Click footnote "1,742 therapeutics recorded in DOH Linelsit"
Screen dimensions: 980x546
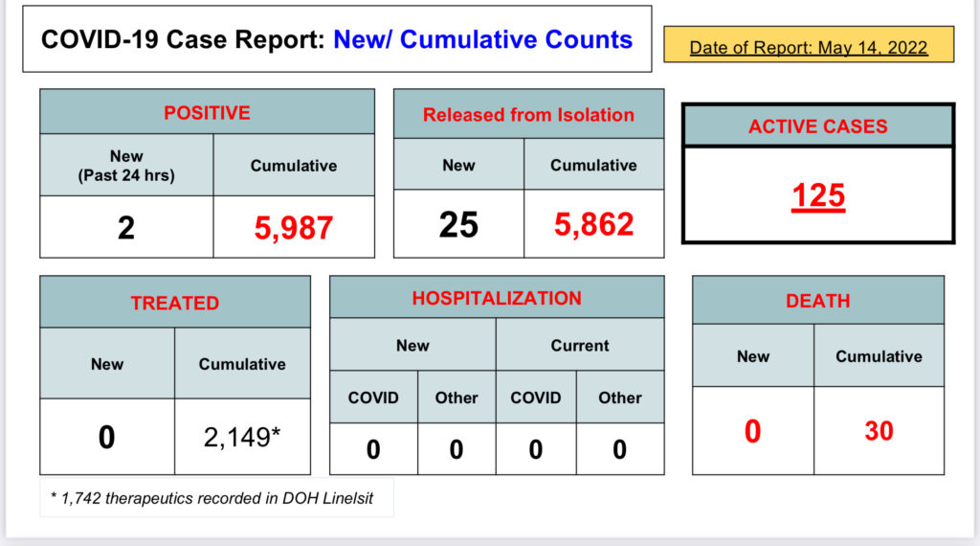217,498
